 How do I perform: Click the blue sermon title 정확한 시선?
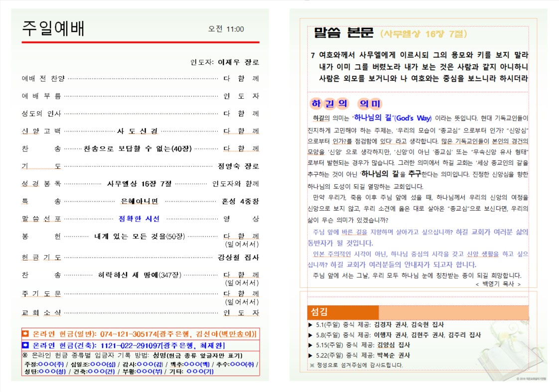click(x=139, y=219)
